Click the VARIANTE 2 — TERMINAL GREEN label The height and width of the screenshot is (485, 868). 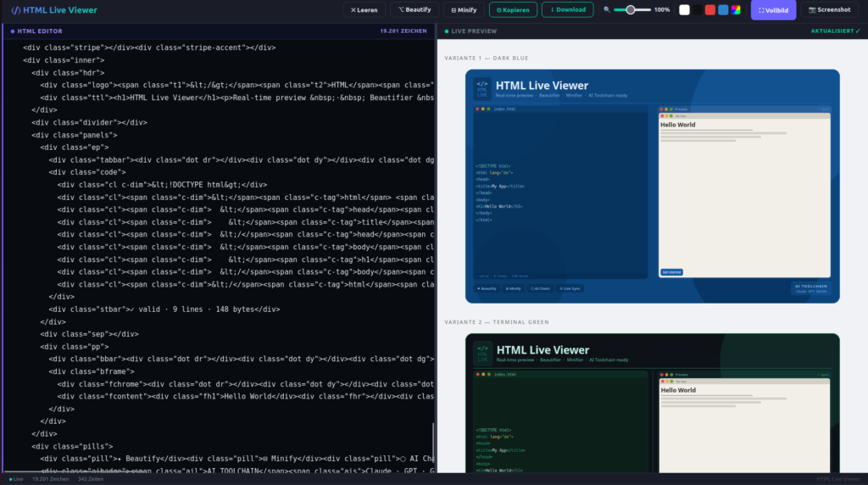[x=497, y=322]
